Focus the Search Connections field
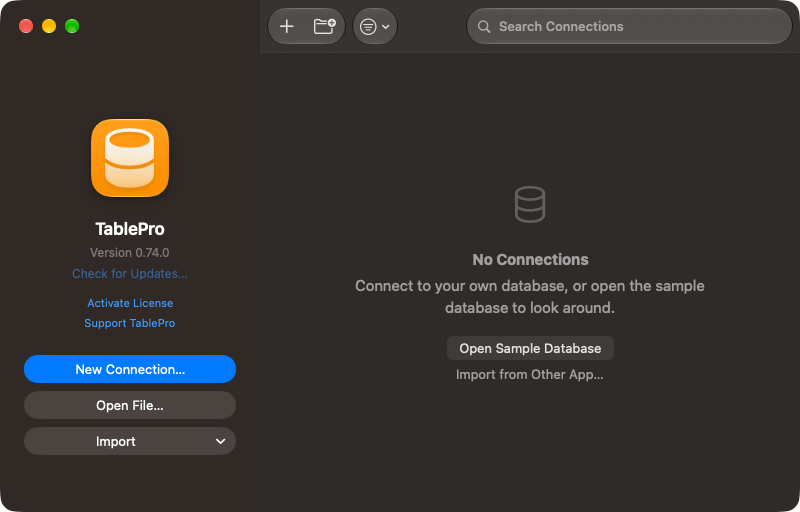The height and width of the screenshot is (512, 800). (x=629, y=27)
